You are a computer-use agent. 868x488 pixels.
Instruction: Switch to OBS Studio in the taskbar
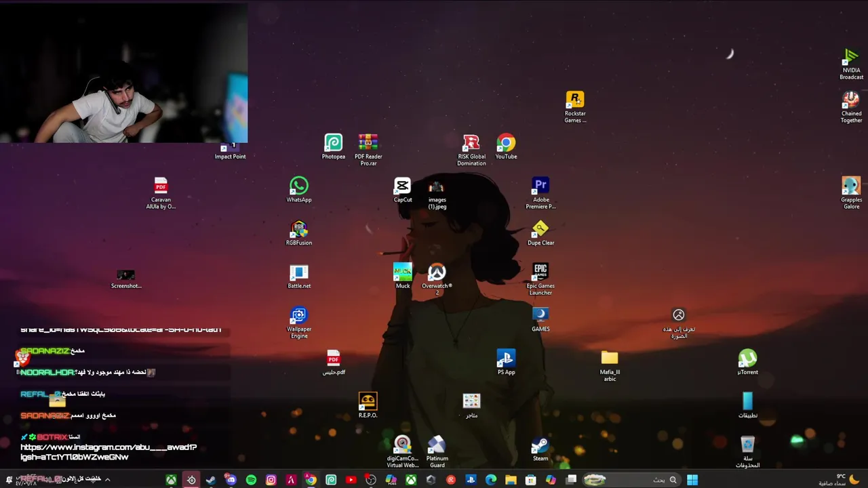click(x=371, y=480)
